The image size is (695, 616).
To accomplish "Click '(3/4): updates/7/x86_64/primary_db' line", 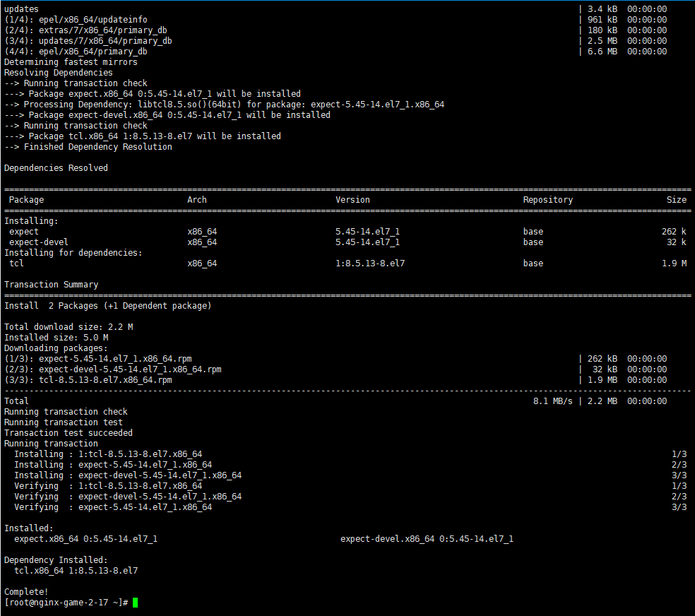I will [x=88, y=41].
